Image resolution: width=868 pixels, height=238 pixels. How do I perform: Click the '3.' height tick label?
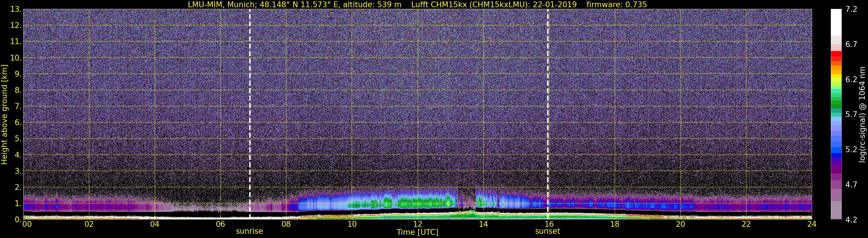click(18, 171)
